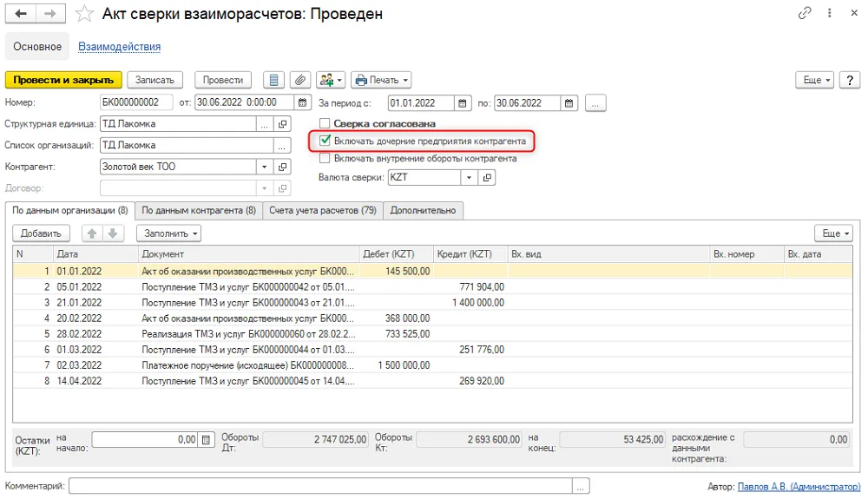Screen dimensions: 868x499
Task: Enable Включать внутренние обороты контрагента
Action: 325,158
